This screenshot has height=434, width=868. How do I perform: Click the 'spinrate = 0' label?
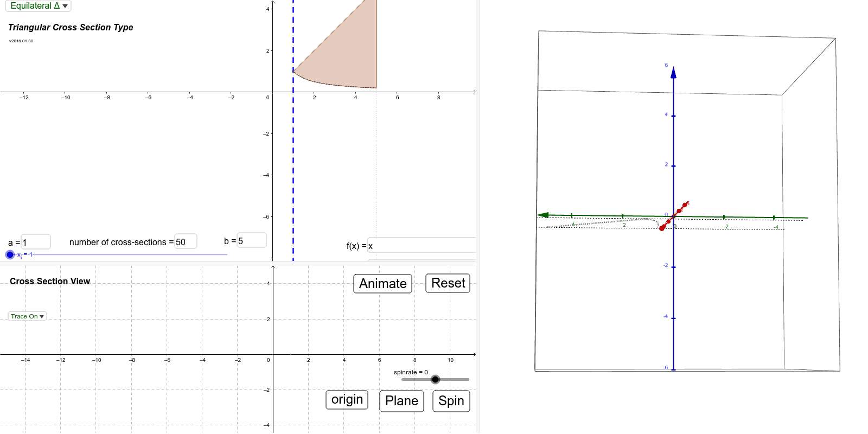coord(411,372)
